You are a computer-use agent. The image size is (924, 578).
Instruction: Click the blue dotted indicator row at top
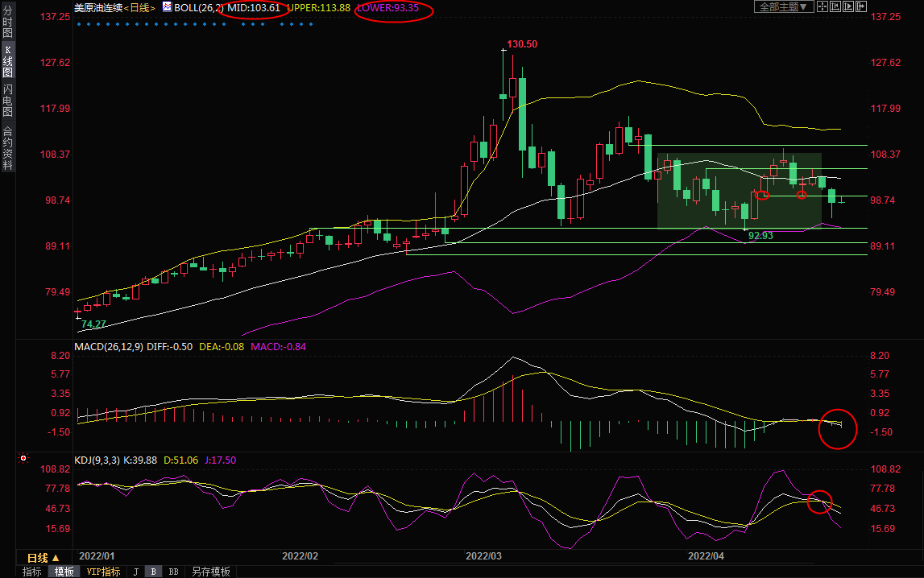[193, 23]
